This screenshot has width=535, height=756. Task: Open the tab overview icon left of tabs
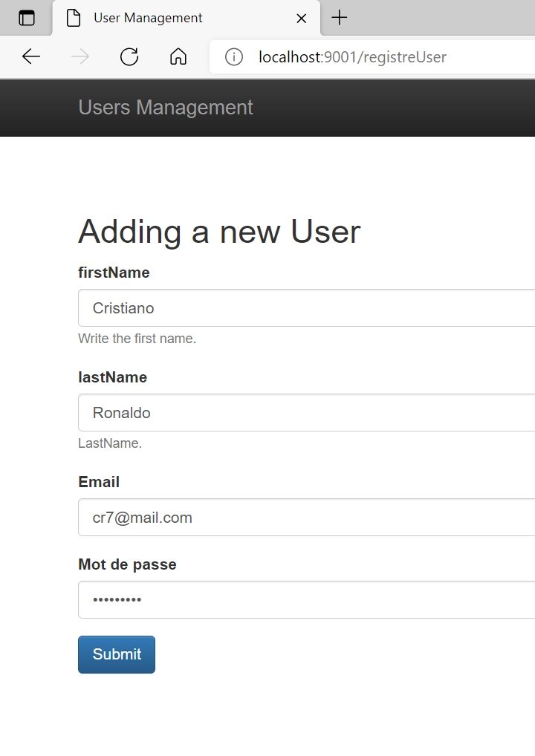(x=26, y=17)
